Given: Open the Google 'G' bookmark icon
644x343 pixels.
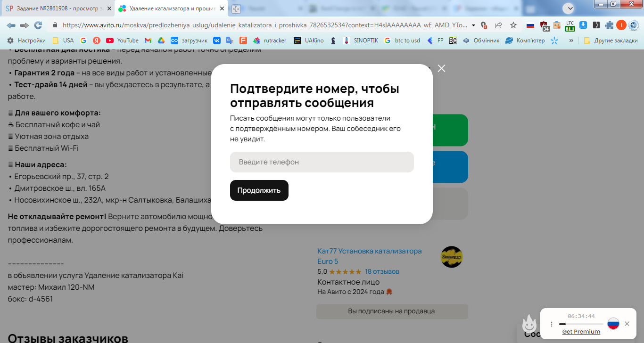Looking at the screenshot, I should click(x=83, y=41).
